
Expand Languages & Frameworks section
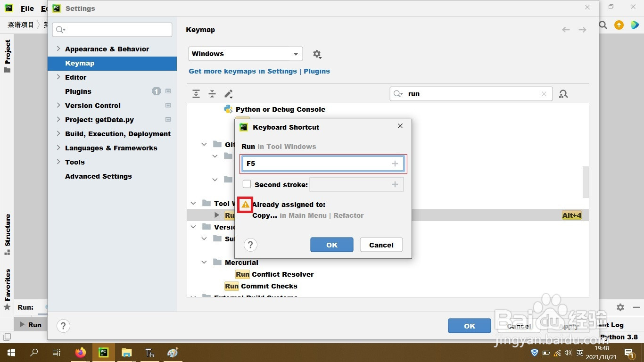coord(58,148)
